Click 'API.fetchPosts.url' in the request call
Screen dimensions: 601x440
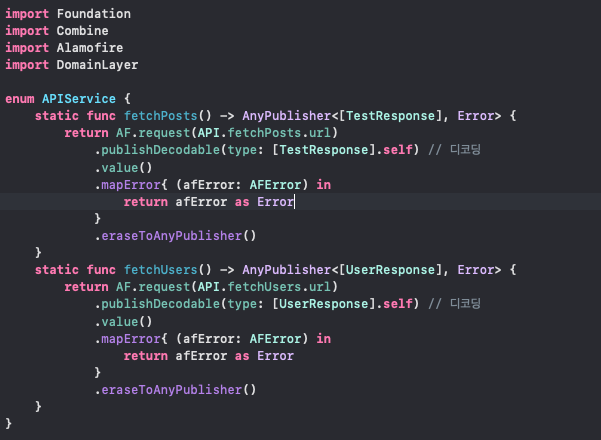(x=264, y=133)
